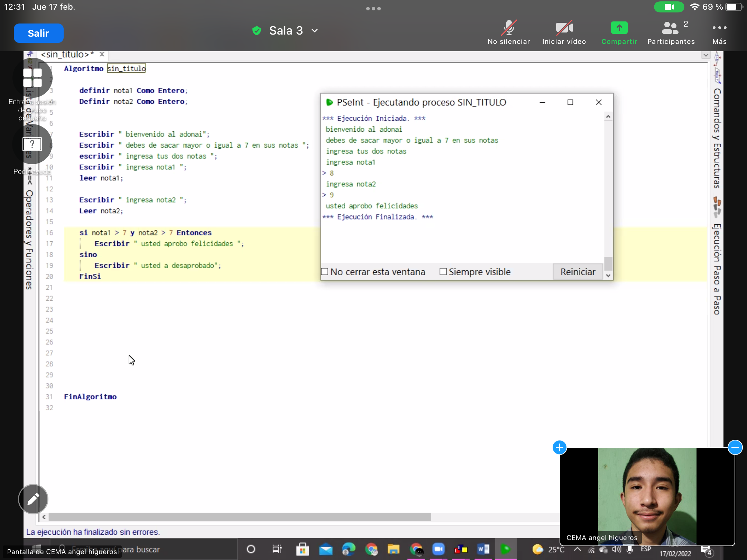Click the volume speaker tray icon
747x560 pixels.
point(617,549)
